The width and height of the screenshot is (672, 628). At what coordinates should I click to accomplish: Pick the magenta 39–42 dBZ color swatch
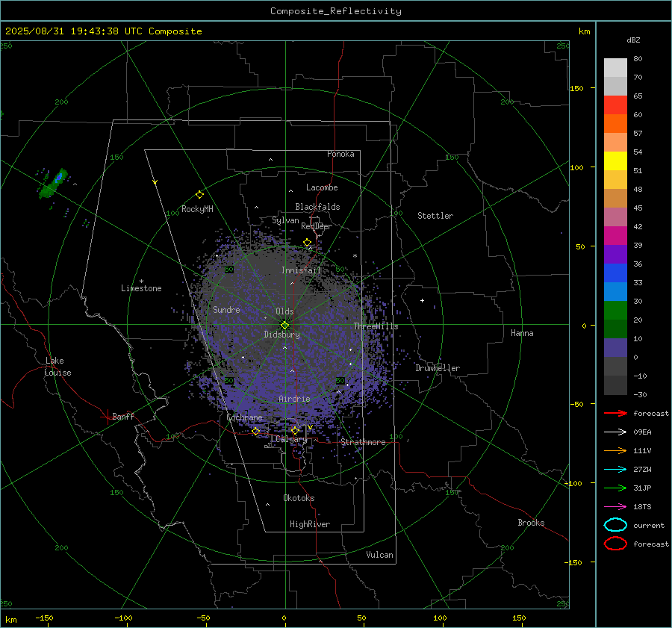tap(615, 236)
